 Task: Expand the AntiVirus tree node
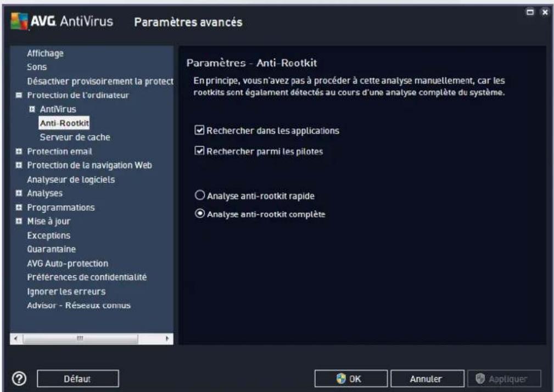point(32,109)
